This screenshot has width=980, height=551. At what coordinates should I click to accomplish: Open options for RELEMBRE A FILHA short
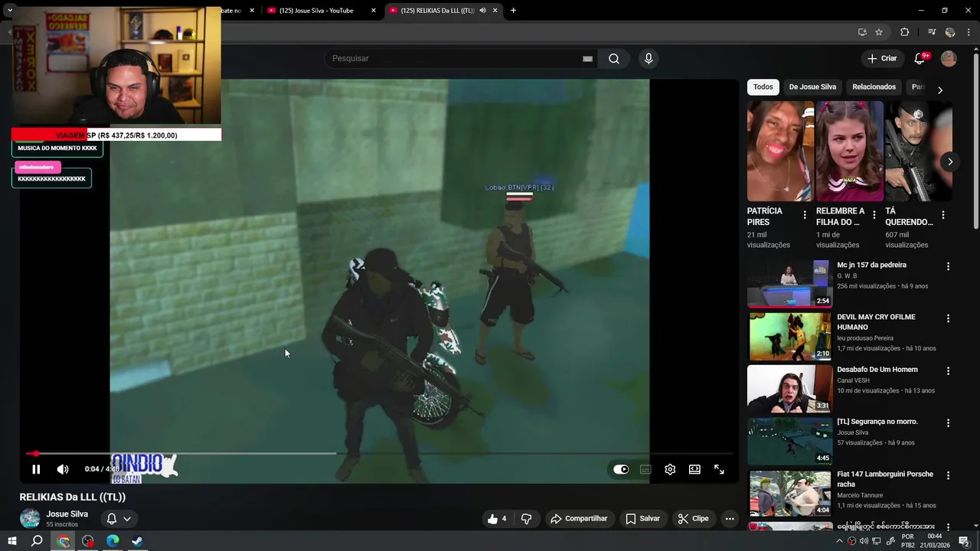(x=874, y=216)
